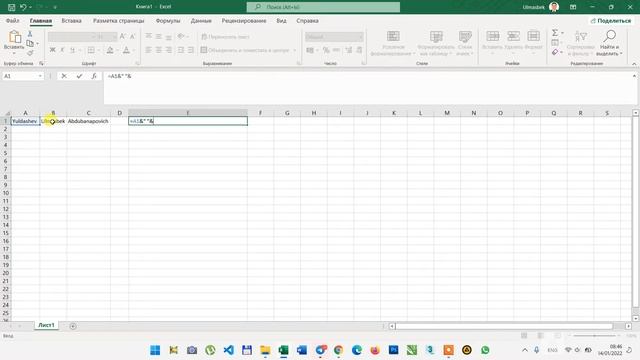Click the increase font size icon
This screenshot has width=640, height=360.
click(122, 37)
